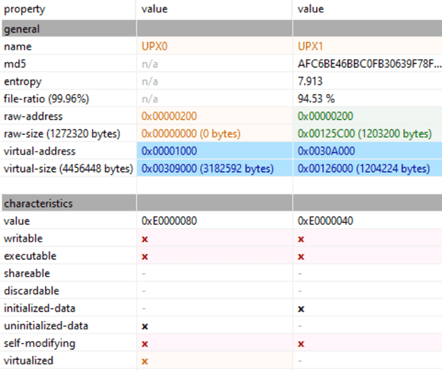Image resolution: width=442 pixels, height=371 pixels.
Task: Click the n/a file-ratio cell for UPX0
Action: (x=150, y=99)
